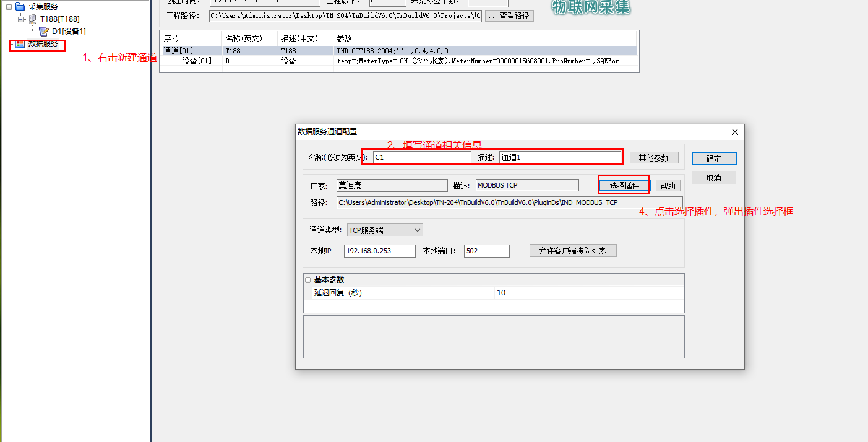Viewport: 868px width, 442px height.
Task: Click the 帮助 button
Action: coord(668,186)
